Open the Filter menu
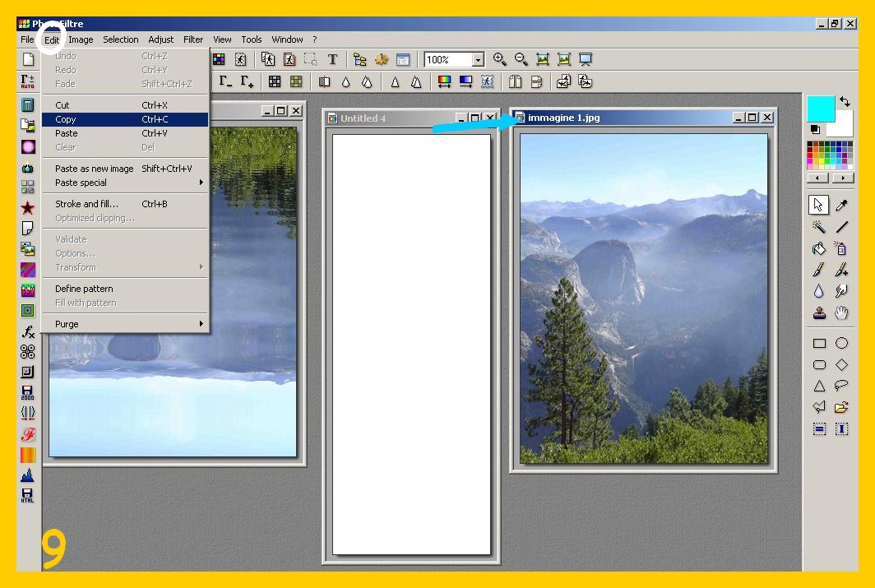 coord(193,39)
